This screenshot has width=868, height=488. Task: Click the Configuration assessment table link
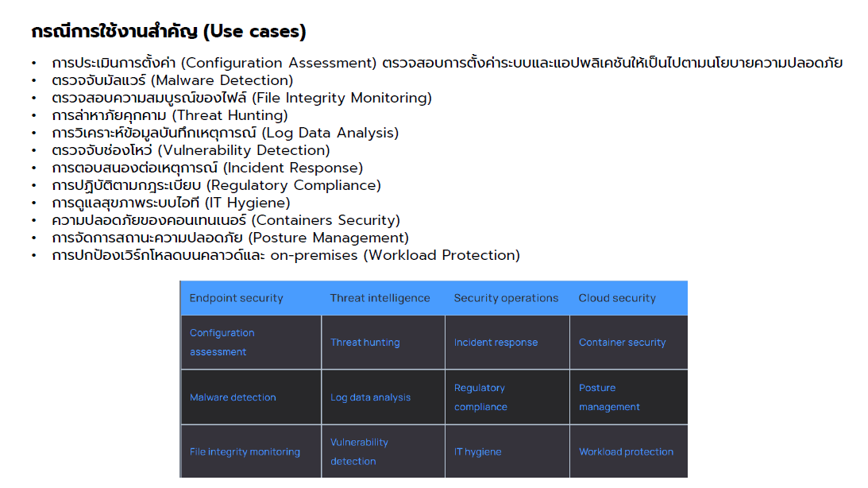(x=222, y=343)
